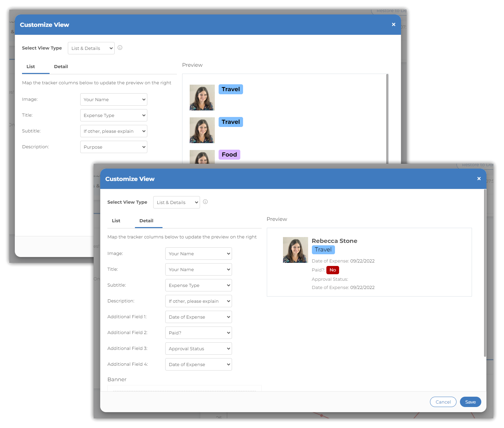Click first profile photo in list preview
This screenshot has height=428, width=504.
tap(202, 97)
